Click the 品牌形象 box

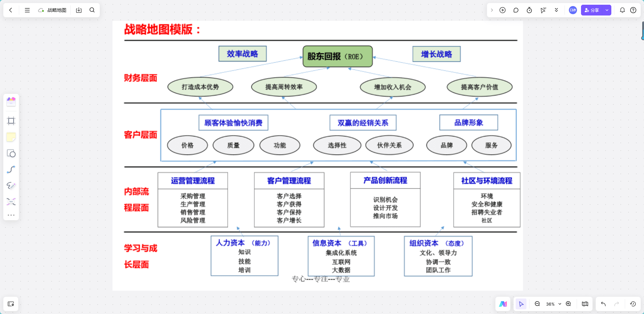click(x=469, y=122)
